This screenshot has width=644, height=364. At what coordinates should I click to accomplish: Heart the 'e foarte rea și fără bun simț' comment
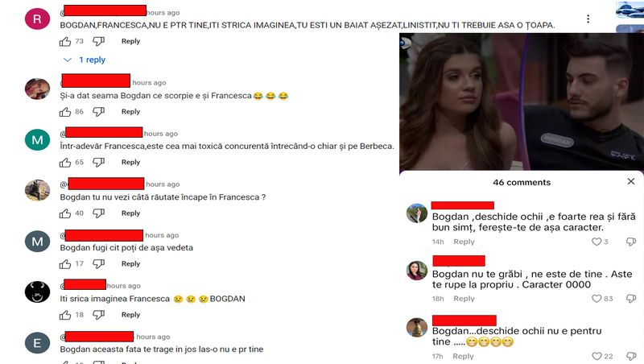(597, 242)
